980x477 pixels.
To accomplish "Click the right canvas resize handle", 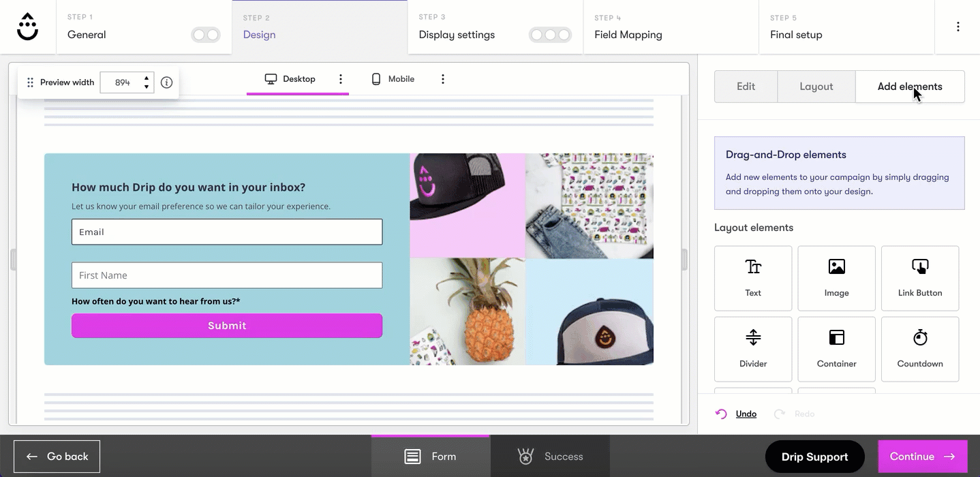I will [x=685, y=260].
